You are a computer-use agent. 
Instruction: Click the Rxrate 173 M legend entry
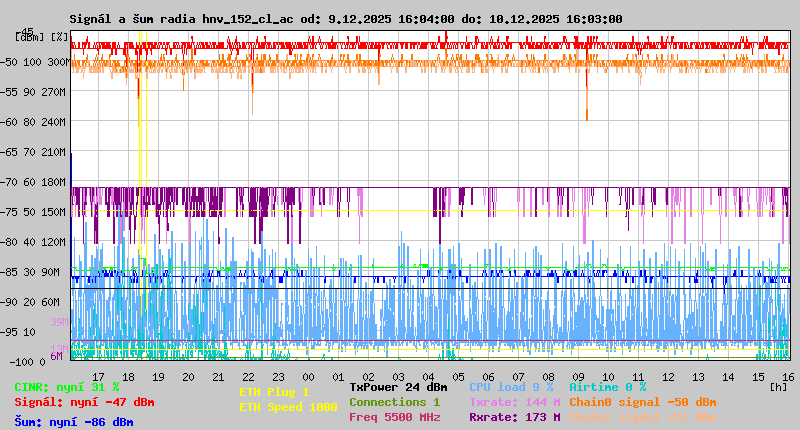[514, 417]
